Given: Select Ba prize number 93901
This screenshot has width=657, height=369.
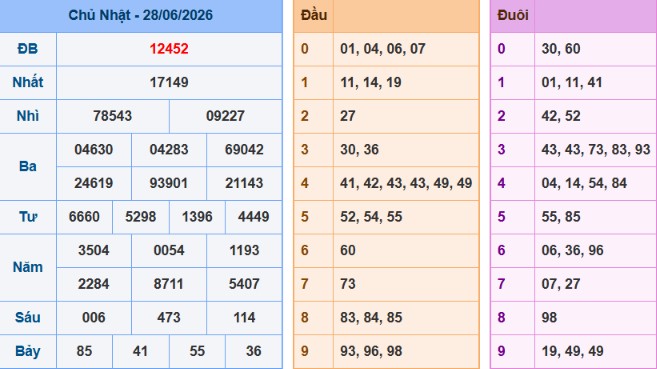Looking at the screenshot, I should (x=169, y=183).
